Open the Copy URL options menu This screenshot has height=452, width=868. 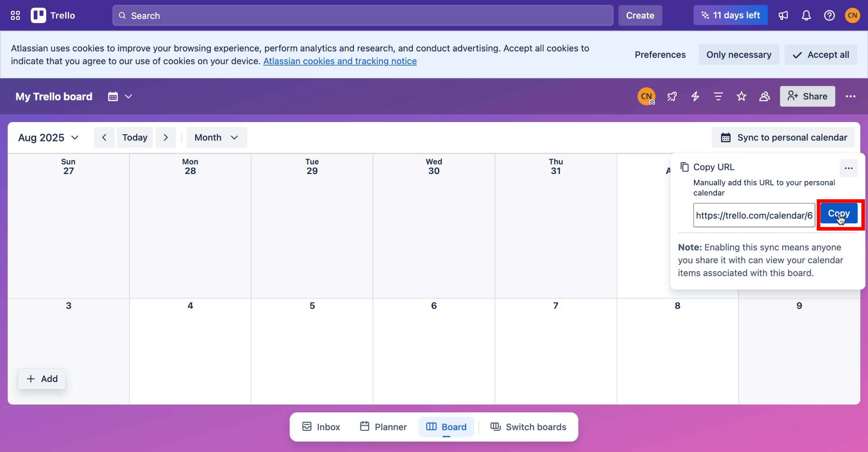[849, 168]
